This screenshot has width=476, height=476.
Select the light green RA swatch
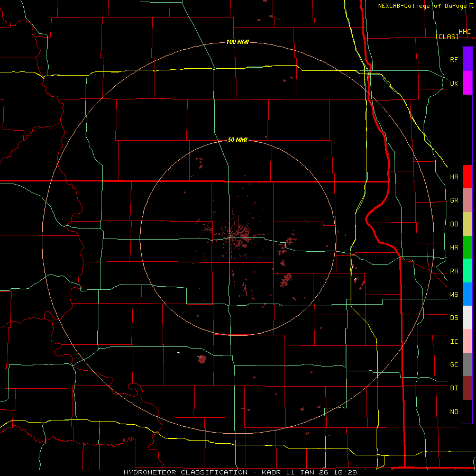467,271
